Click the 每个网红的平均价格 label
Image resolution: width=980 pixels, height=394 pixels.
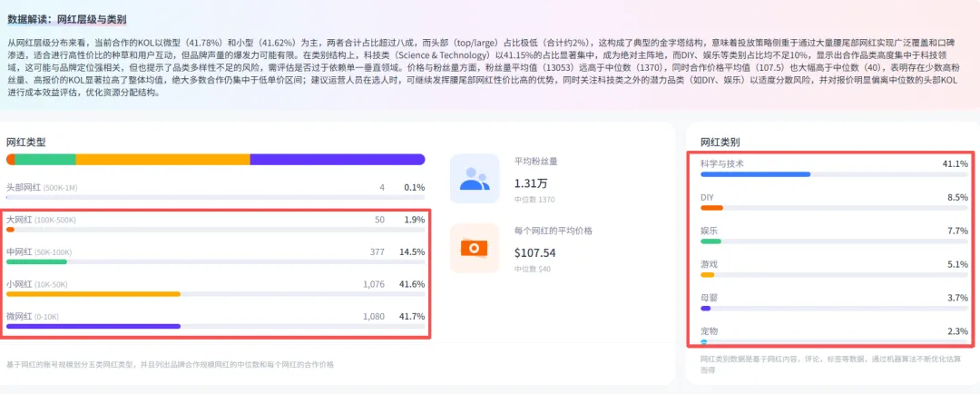tap(554, 231)
